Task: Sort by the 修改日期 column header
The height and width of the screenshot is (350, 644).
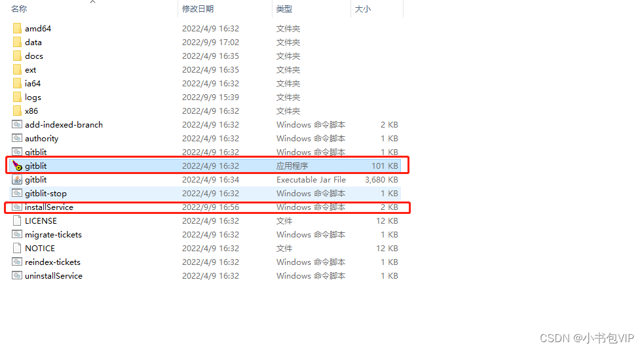Action: pyautogui.click(x=198, y=9)
